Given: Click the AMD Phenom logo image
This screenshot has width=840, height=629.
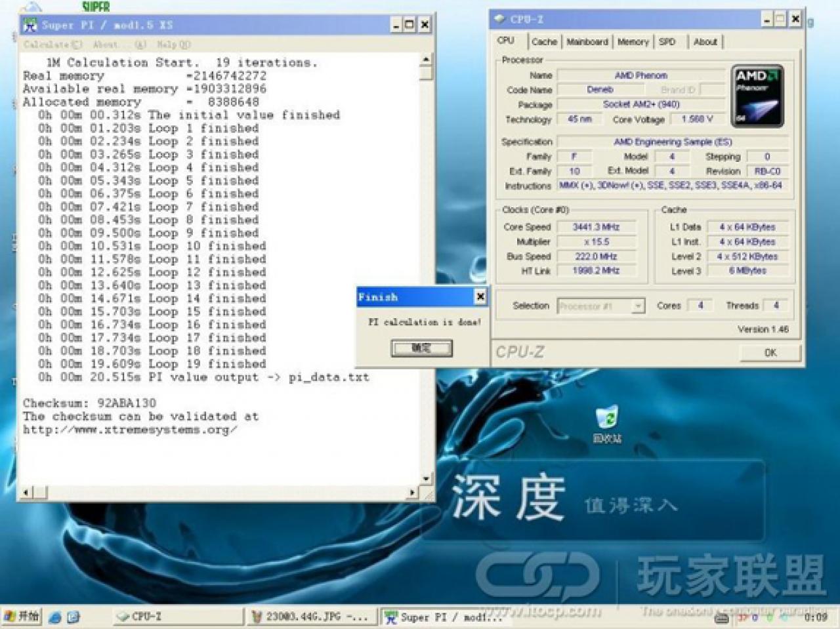Looking at the screenshot, I should click(757, 96).
